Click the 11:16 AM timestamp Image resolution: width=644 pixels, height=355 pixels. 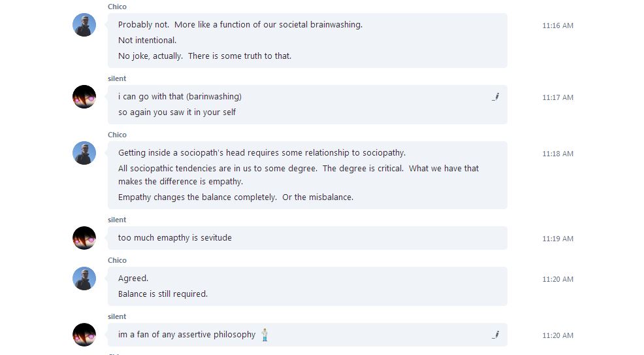pos(558,25)
